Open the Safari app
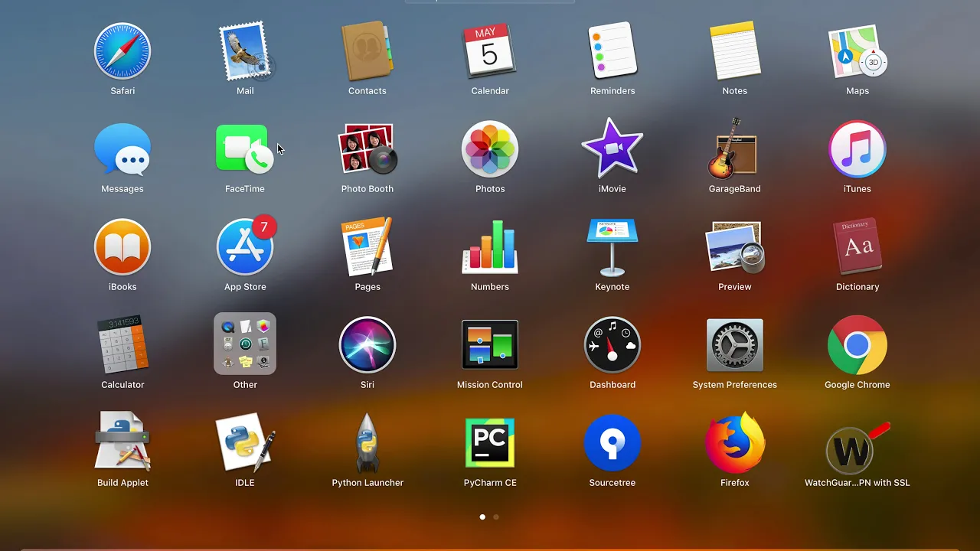Viewport: 980px width, 551px height. 122,51
